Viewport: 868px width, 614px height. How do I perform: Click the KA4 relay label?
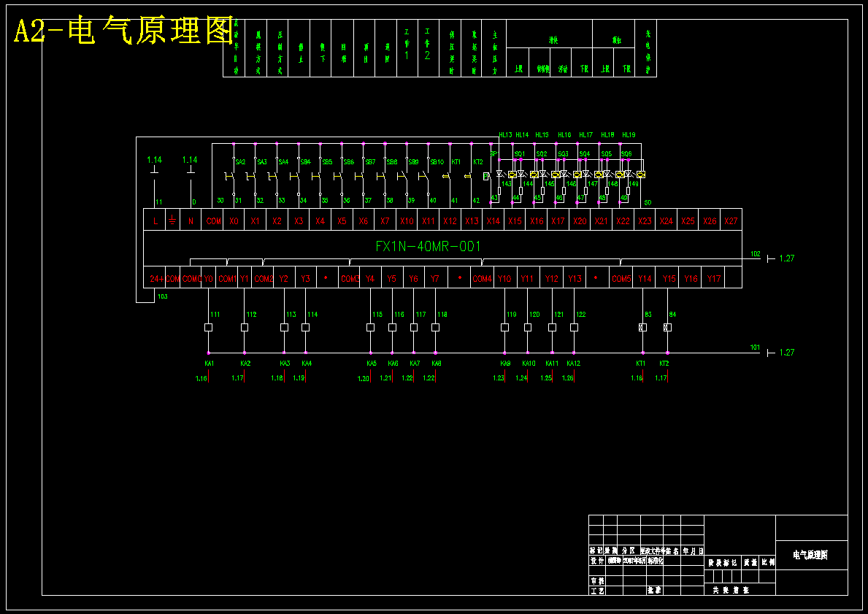(x=307, y=364)
